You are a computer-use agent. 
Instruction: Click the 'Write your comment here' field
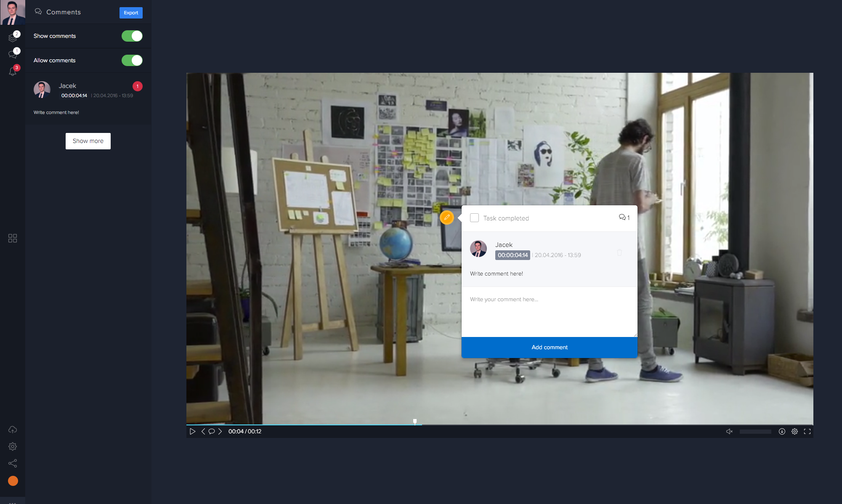[x=549, y=311]
